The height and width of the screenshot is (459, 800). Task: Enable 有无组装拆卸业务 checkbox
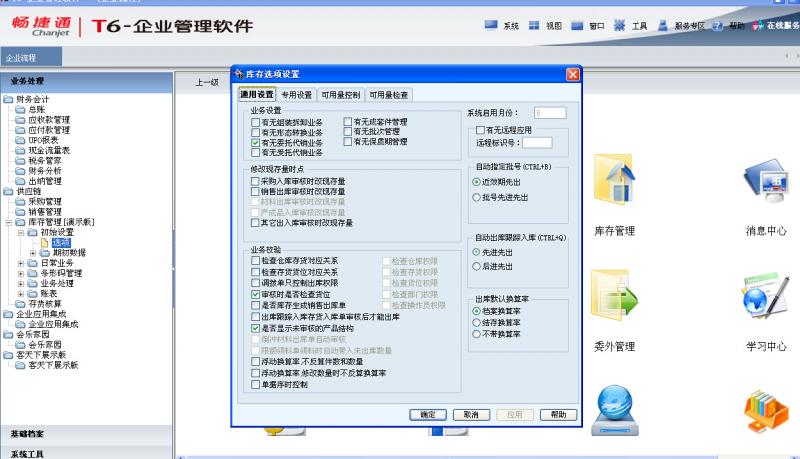pyautogui.click(x=256, y=122)
